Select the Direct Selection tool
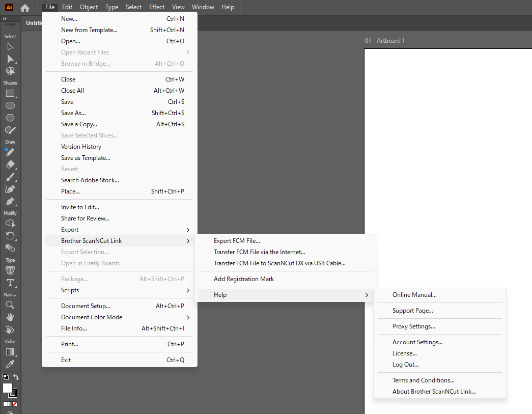532x414 pixels. click(x=10, y=59)
